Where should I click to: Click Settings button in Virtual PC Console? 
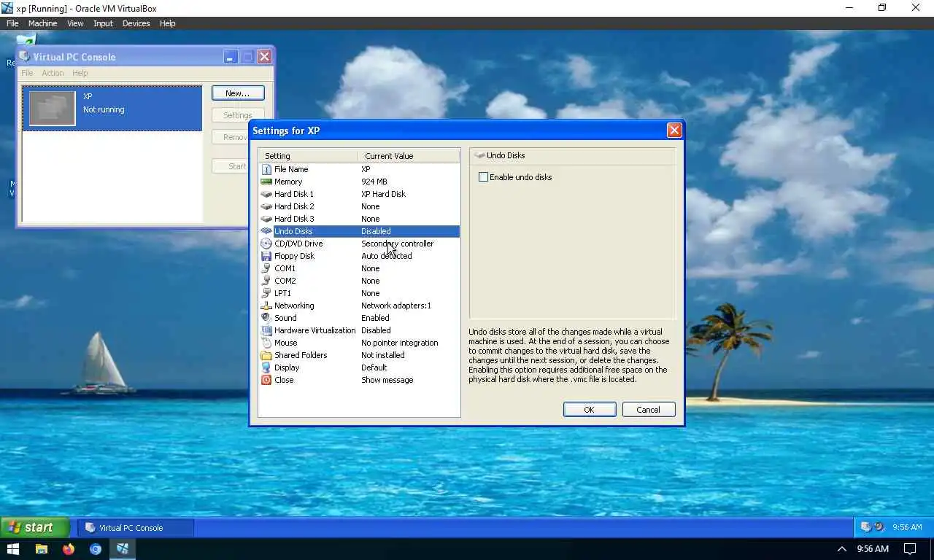point(238,115)
